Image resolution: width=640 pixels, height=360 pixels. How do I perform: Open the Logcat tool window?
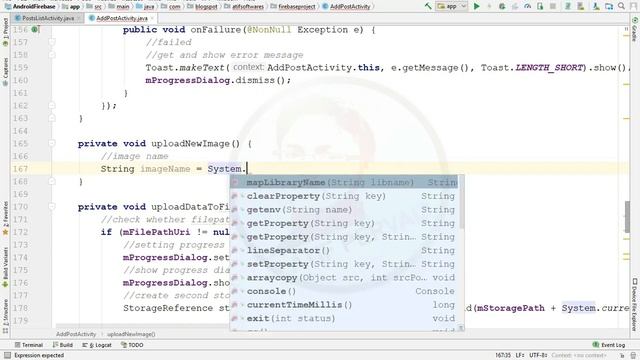[97, 345]
